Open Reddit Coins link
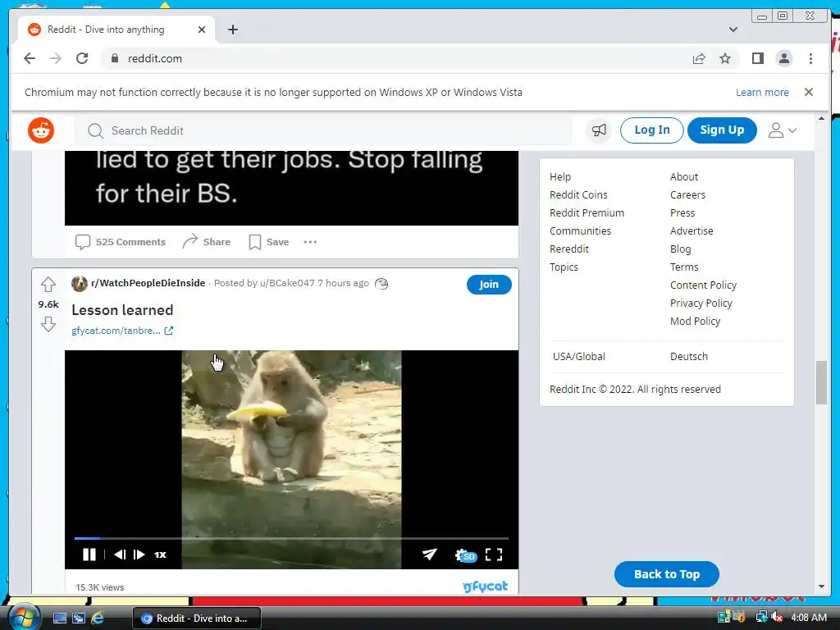The height and width of the screenshot is (630, 840). [x=578, y=195]
